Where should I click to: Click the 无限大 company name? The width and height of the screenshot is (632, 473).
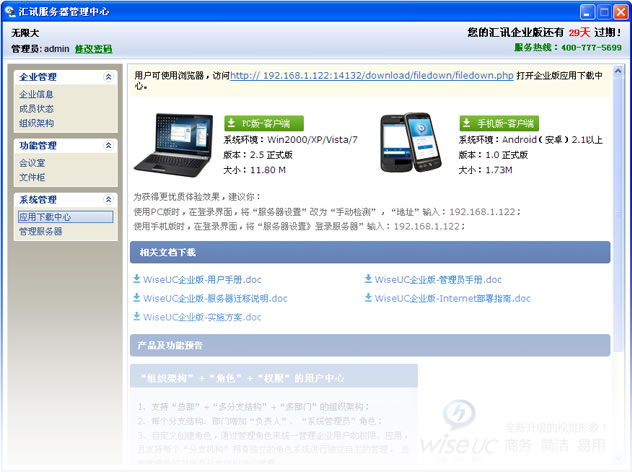[25, 33]
